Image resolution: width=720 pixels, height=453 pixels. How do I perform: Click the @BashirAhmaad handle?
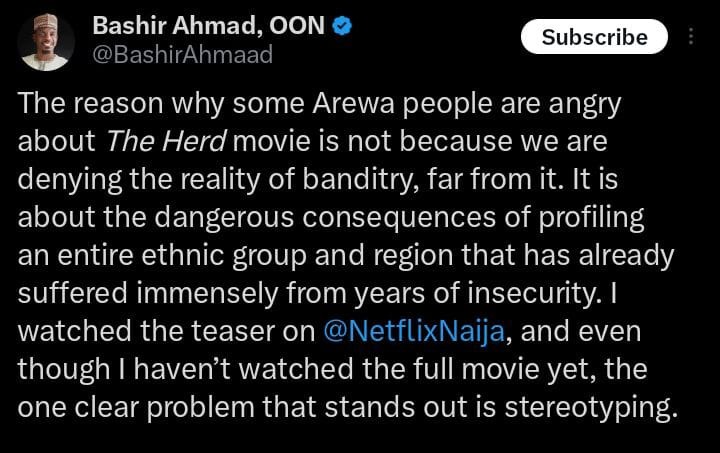183,55
